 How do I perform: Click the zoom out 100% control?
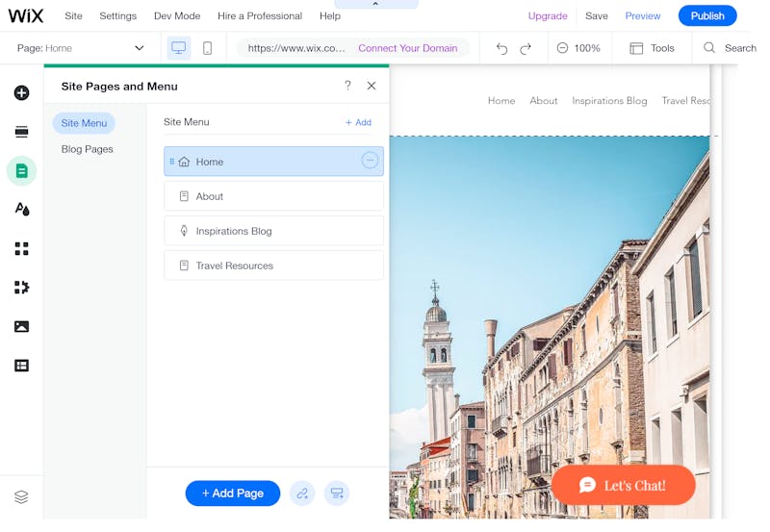tap(578, 48)
